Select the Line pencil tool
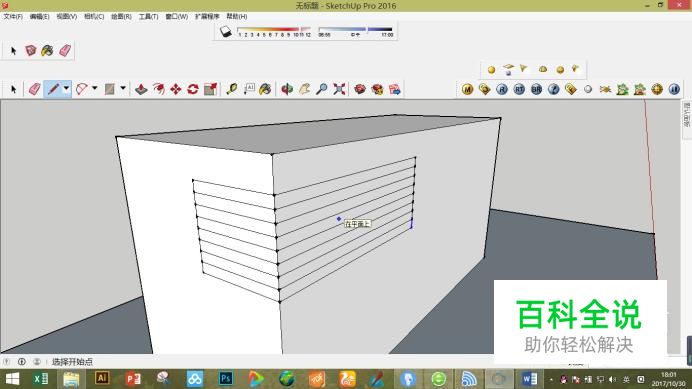Screen dimensions: 692x389 [53, 89]
